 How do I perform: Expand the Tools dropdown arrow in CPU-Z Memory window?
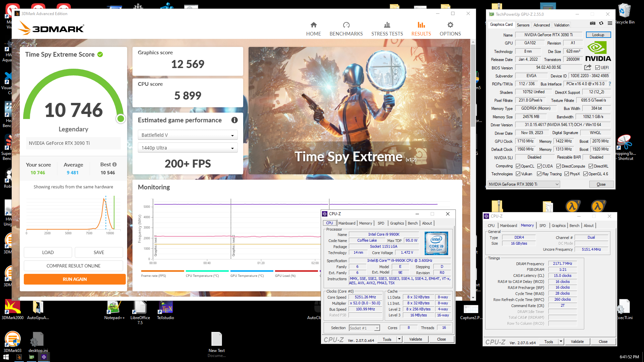[561, 342]
